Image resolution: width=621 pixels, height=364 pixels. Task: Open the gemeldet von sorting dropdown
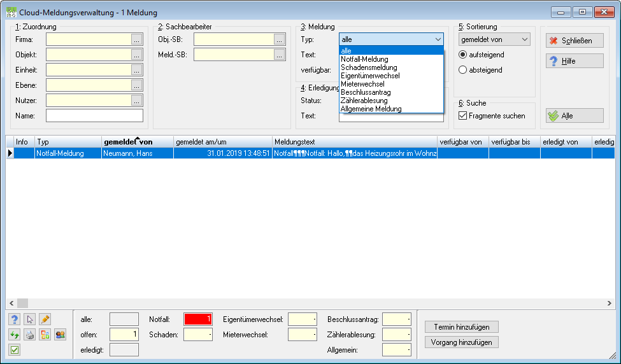494,39
